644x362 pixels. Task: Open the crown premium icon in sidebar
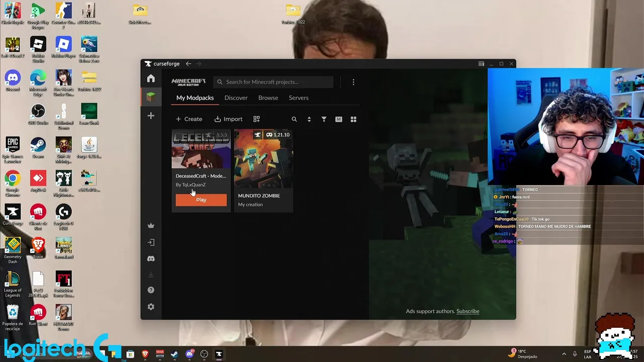[151, 226]
